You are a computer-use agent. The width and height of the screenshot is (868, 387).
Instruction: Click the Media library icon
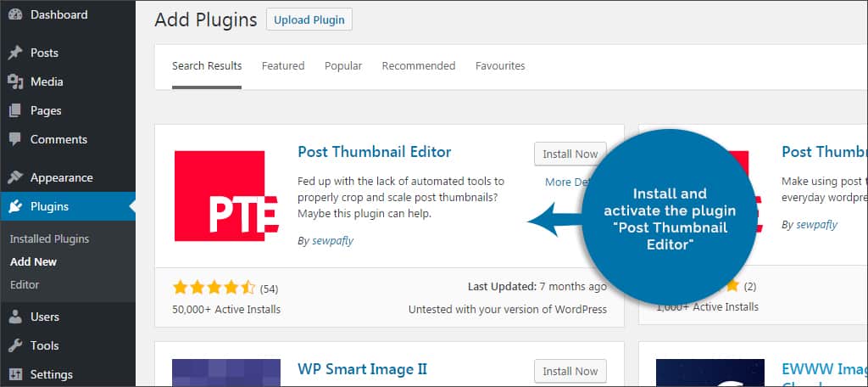(x=15, y=81)
